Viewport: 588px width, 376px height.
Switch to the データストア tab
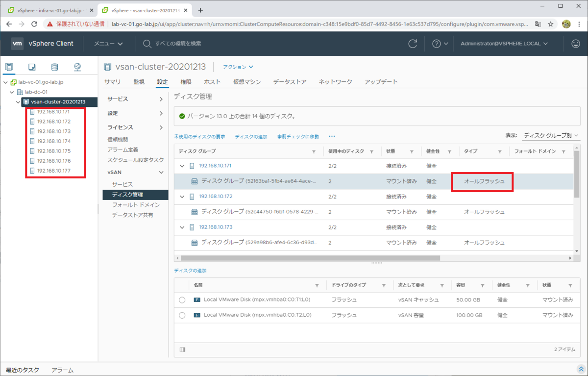pyautogui.click(x=290, y=82)
